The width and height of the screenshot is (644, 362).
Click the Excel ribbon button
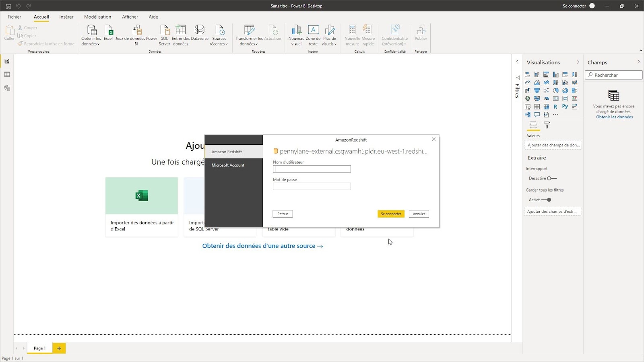point(108,33)
